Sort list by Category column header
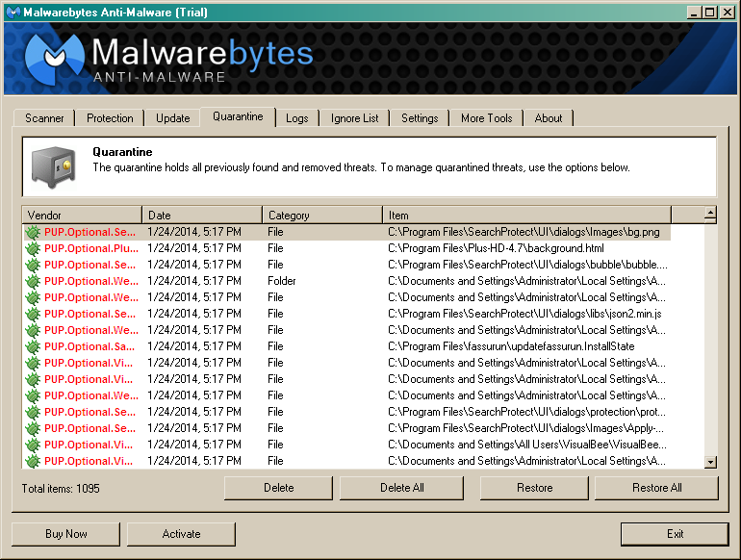 pos(322,215)
